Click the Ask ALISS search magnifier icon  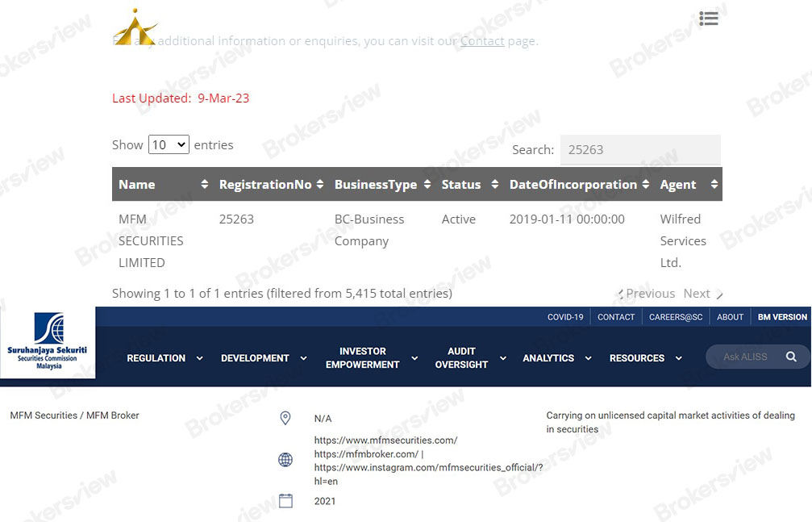791,357
